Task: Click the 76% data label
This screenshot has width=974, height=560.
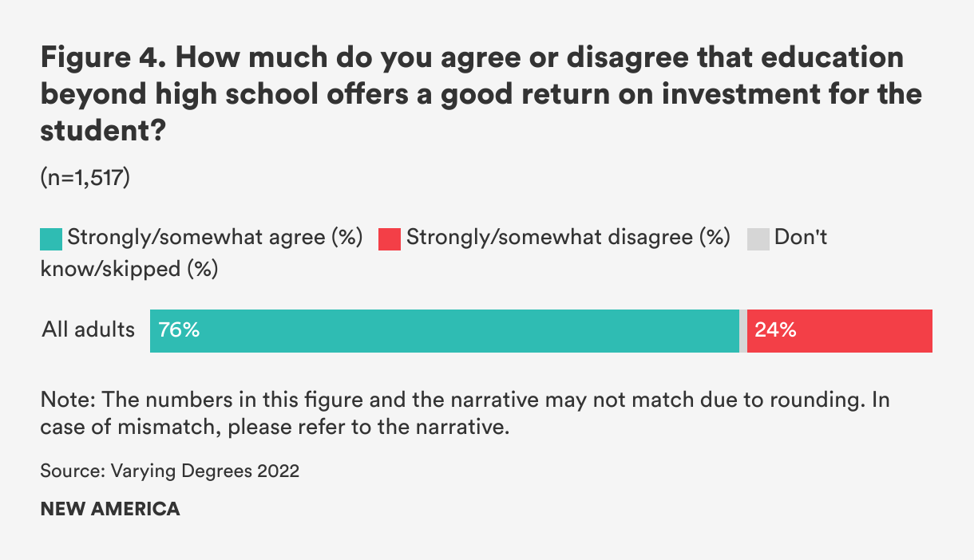Action: pos(179,329)
